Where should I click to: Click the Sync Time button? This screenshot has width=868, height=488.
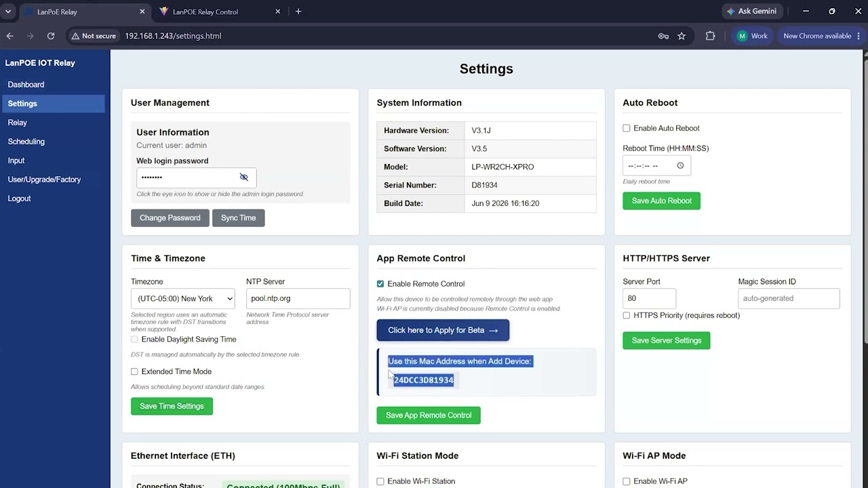[238, 218]
